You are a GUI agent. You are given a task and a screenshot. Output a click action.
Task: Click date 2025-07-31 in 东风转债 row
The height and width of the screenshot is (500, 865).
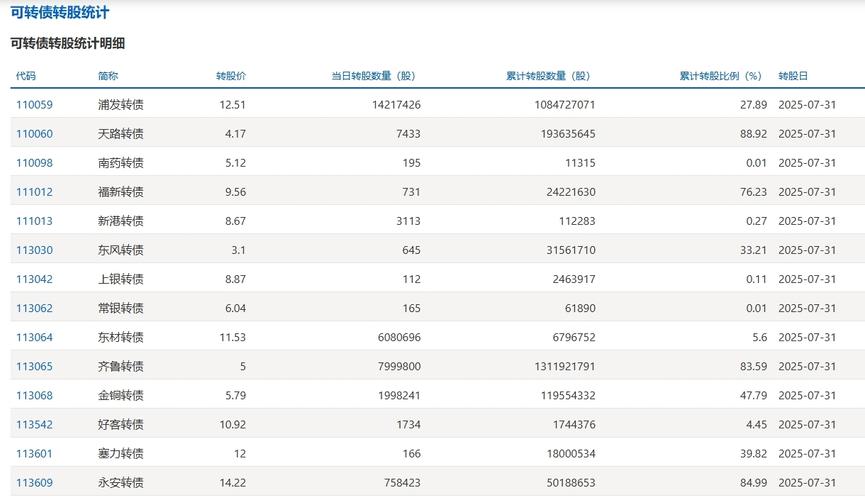tap(807, 251)
